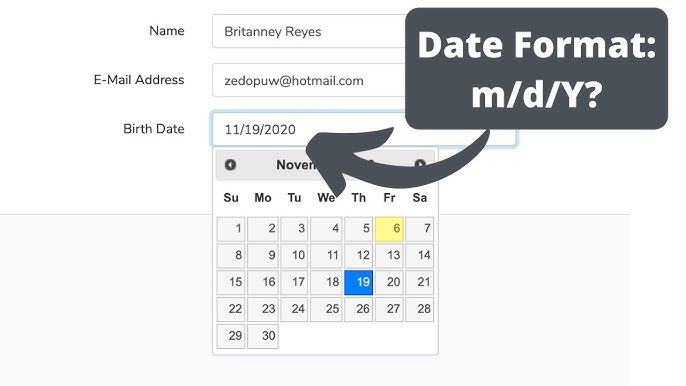This screenshot has height=386, width=686.
Task: Choose day 29 in the calendar
Action: click(231, 336)
